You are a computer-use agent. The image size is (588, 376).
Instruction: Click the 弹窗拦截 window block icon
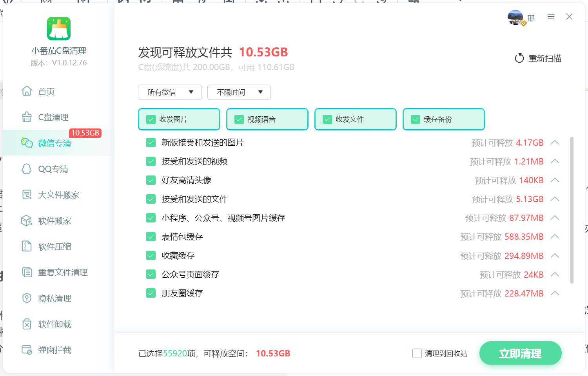pyautogui.click(x=27, y=350)
